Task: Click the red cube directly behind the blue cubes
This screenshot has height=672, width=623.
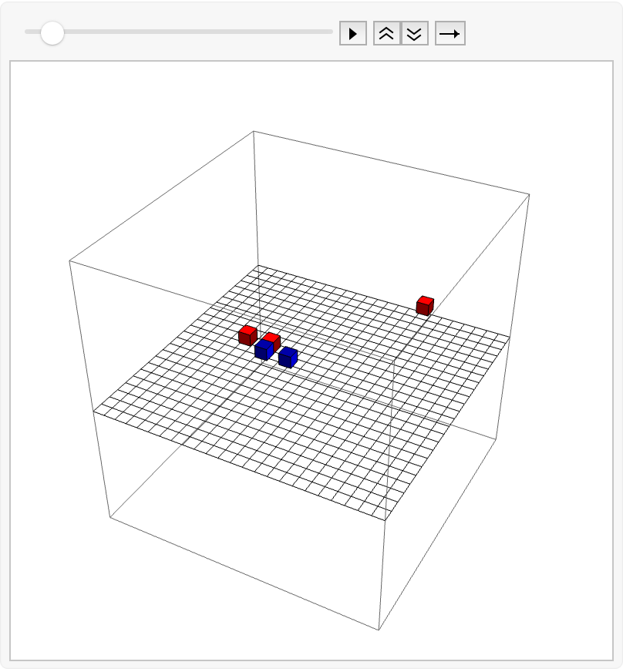Action: 272,341
